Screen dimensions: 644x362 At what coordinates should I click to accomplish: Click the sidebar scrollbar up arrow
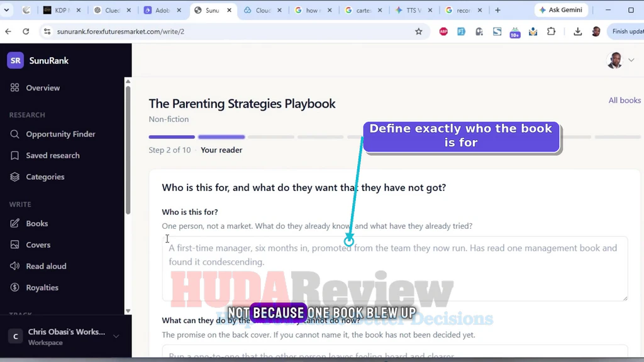pos(128,81)
